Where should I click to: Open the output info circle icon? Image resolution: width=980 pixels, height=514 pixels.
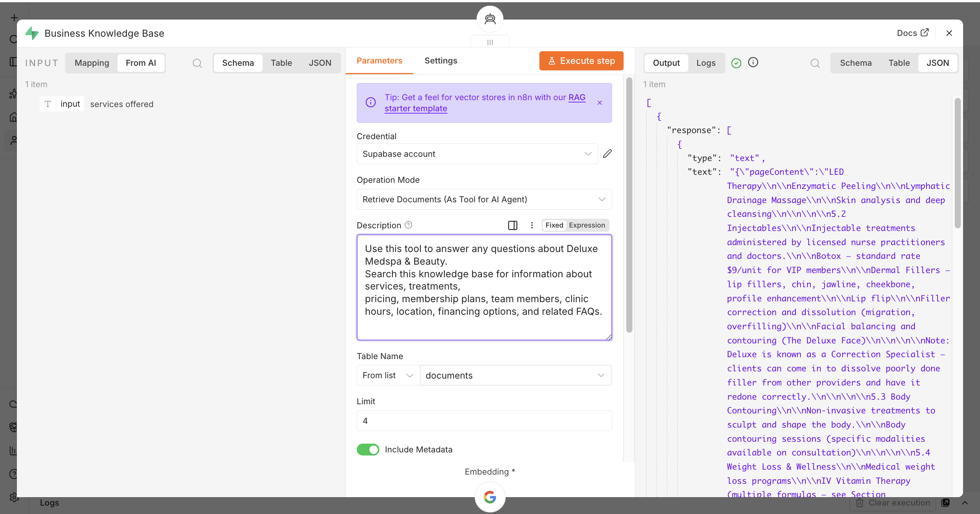pos(753,62)
